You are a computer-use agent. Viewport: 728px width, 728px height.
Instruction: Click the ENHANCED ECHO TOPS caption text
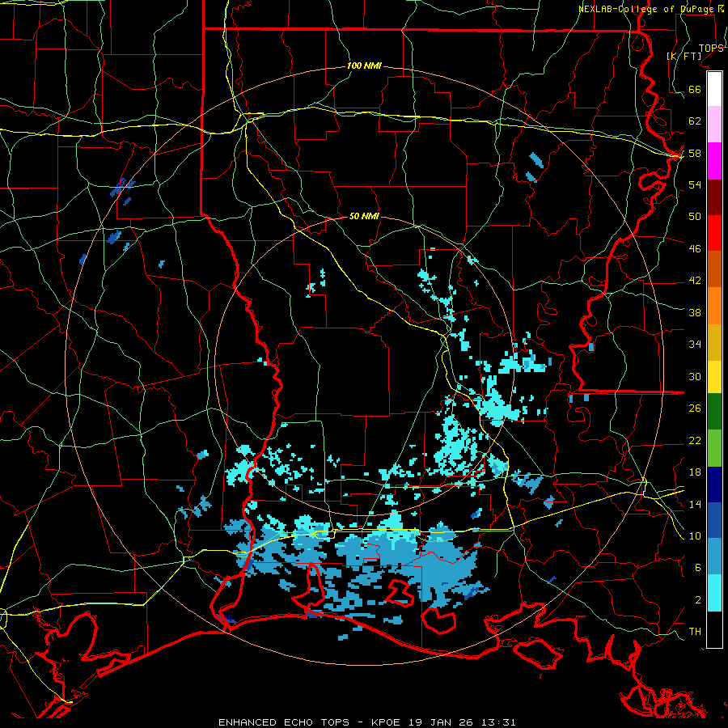click(283, 722)
